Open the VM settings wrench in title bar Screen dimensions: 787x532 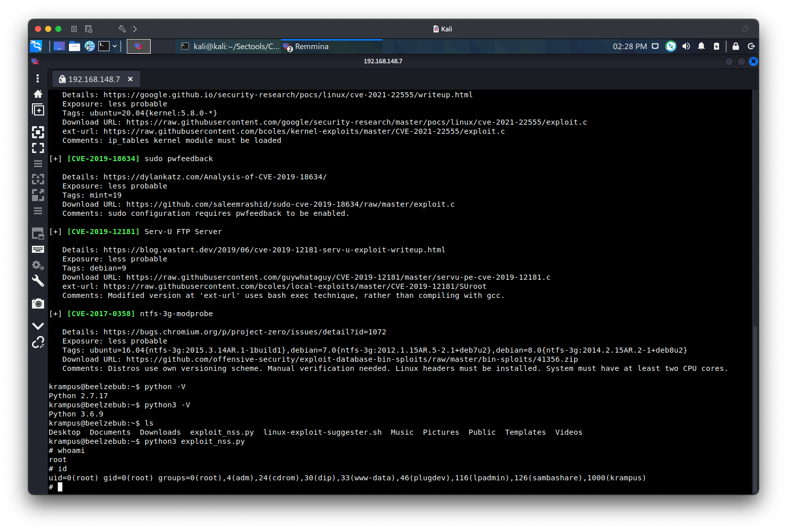click(x=122, y=29)
